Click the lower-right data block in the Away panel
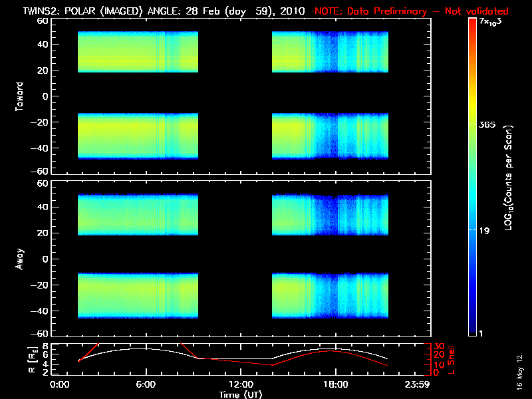This screenshot has width=532, height=399. click(330, 295)
